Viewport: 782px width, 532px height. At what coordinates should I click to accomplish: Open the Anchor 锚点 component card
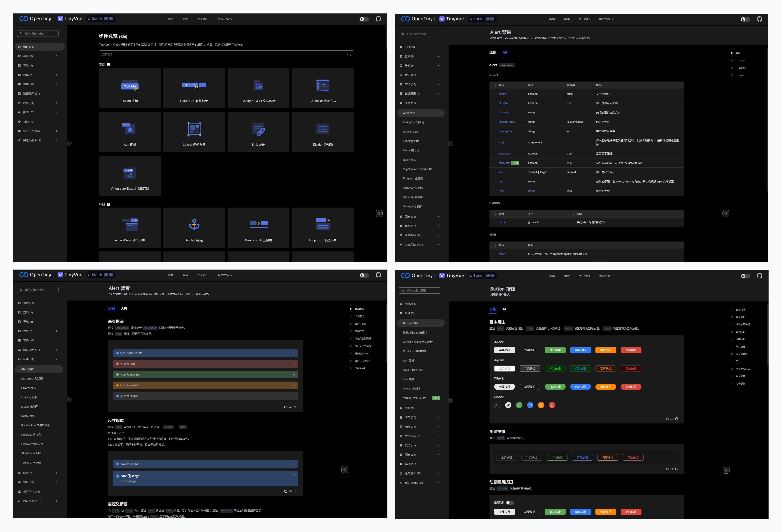pos(194,227)
